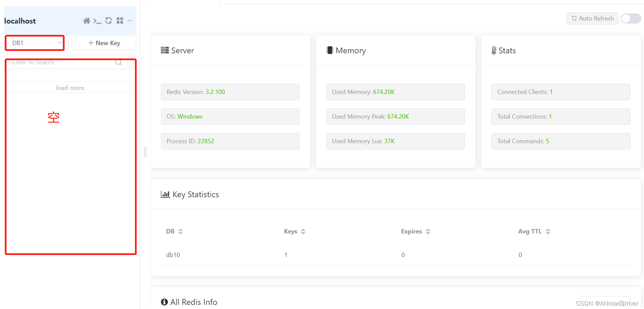Image resolution: width=644 pixels, height=309 pixels.
Task: Open the Redis console terminal icon
Action: (x=97, y=21)
